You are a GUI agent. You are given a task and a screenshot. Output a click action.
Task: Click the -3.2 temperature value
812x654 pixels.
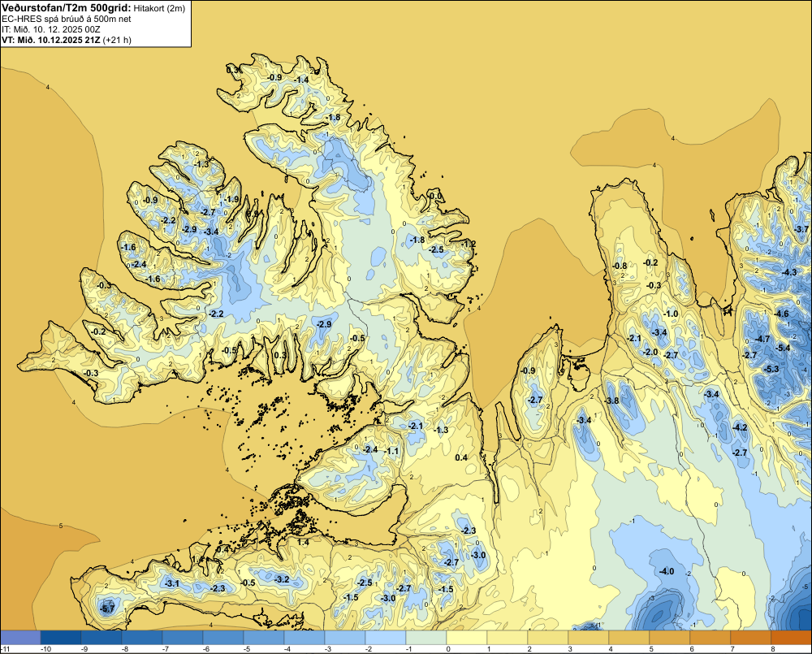(282, 579)
